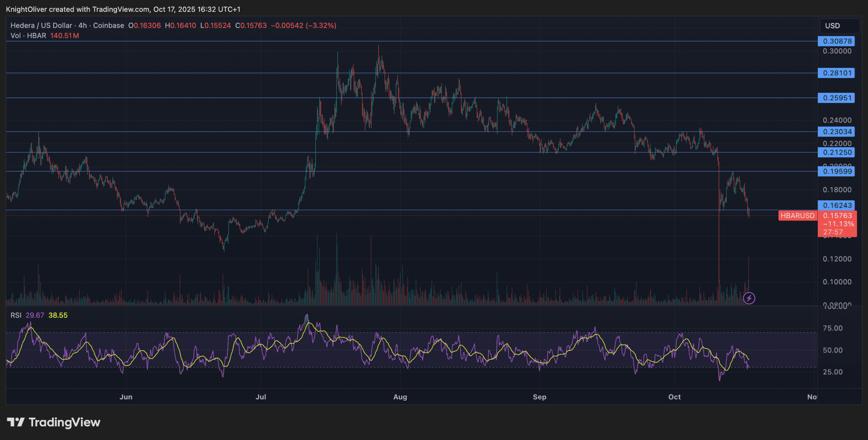868x440 pixels.
Task: Select the 0.21250 price level label
Action: point(836,152)
